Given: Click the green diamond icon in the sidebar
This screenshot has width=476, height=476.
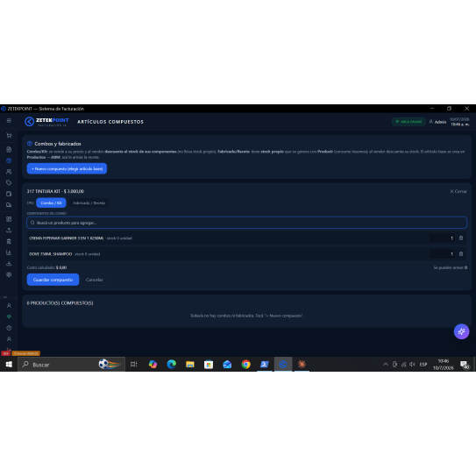Looking at the screenshot, I should click(9, 316).
